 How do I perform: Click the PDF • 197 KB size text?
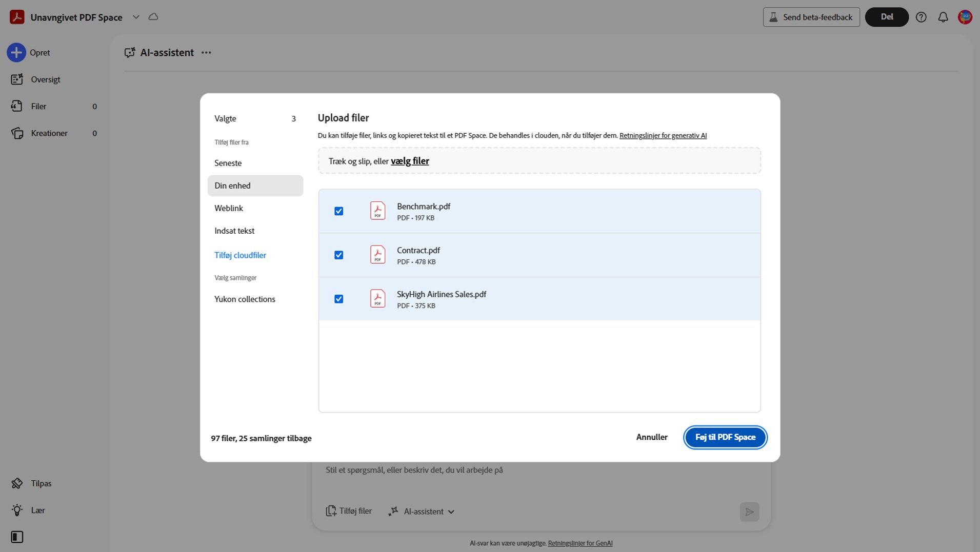(416, 218)
